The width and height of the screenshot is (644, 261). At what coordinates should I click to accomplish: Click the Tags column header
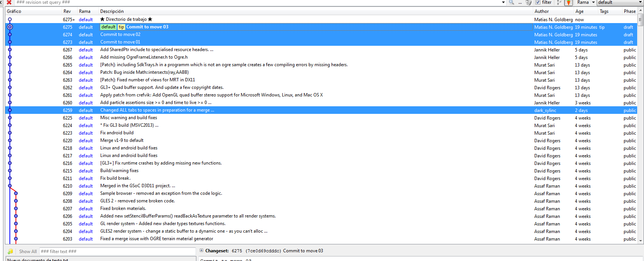point(610,11)
